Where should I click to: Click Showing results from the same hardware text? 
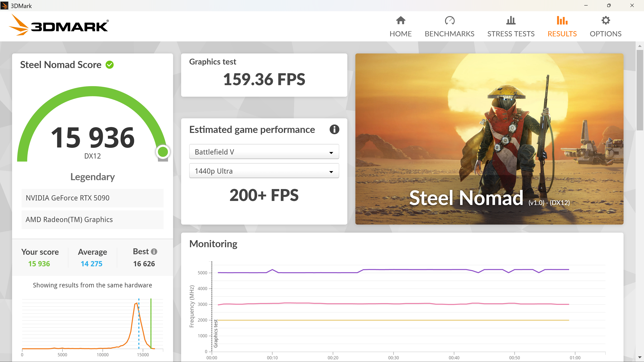pos(93,285)
